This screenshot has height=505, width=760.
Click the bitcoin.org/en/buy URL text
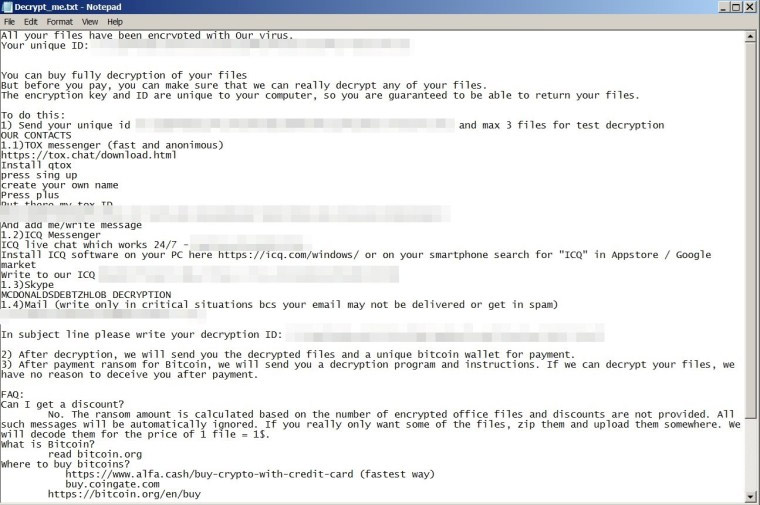point(124,494)
